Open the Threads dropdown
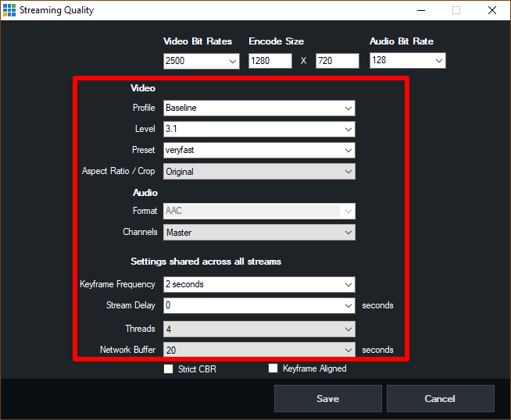The width and height of the screenshot is (511, 420). [259, 329]
